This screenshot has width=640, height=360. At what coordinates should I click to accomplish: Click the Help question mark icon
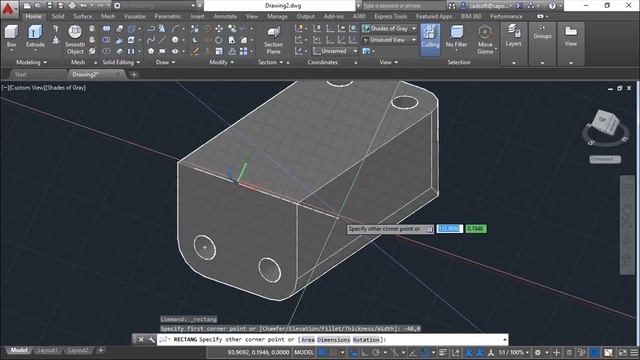point(552,6)
